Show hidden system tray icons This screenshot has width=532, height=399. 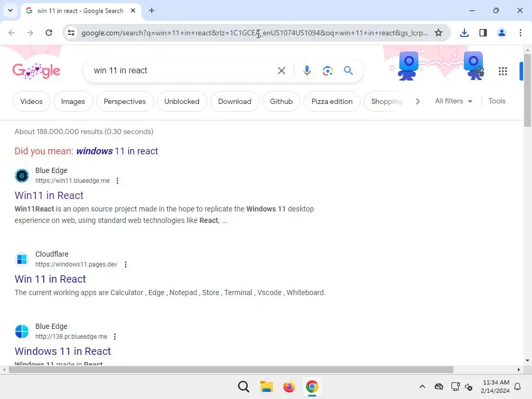pos(422,387)
